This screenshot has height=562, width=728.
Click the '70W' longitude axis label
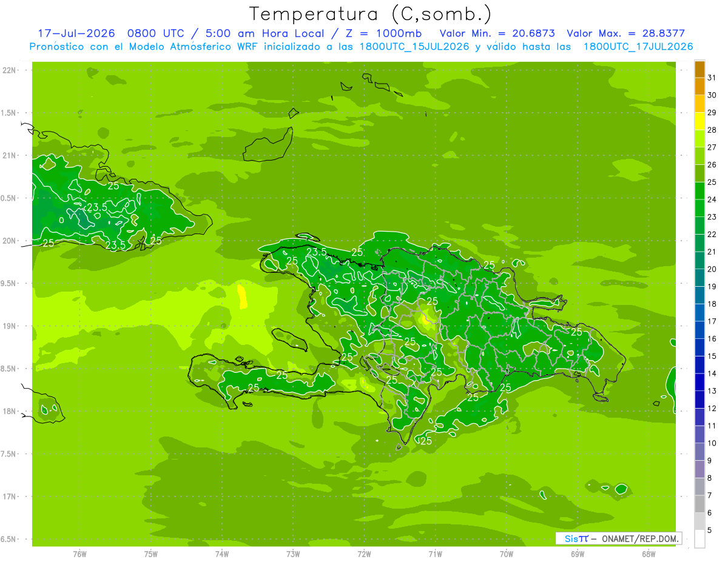coord(507,554)
